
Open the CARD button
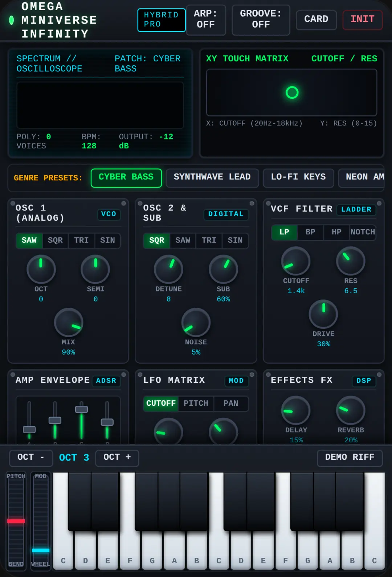316,19
